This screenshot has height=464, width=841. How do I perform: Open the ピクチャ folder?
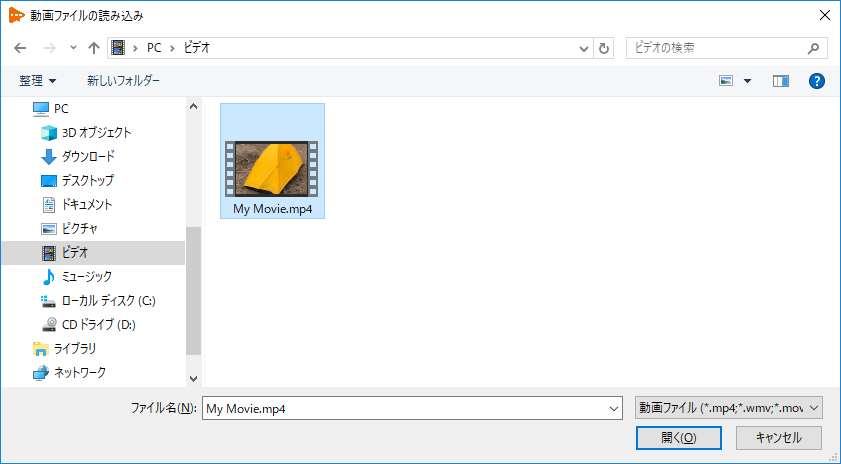click(79, 229)
